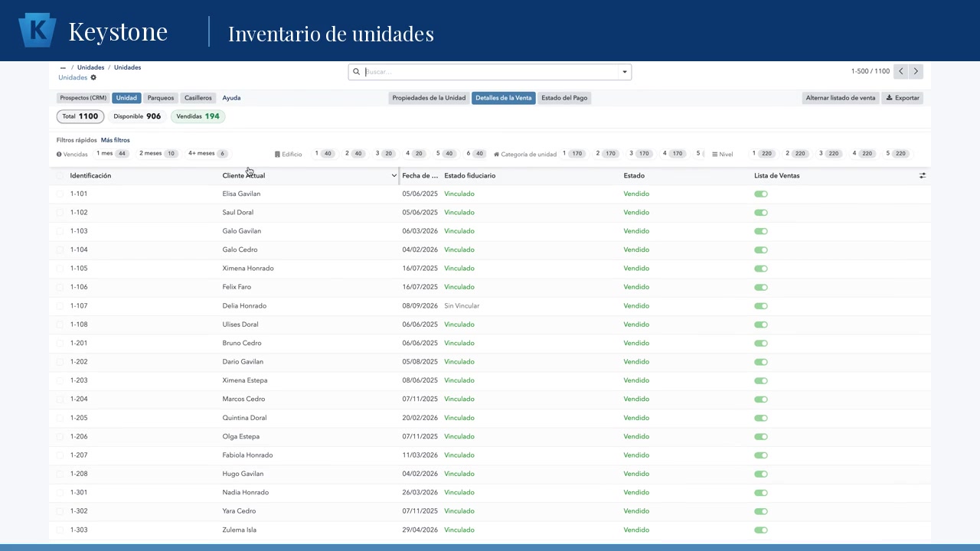
Task: Switch to the Casilleros tab
Action: click(x=198, y=98)
